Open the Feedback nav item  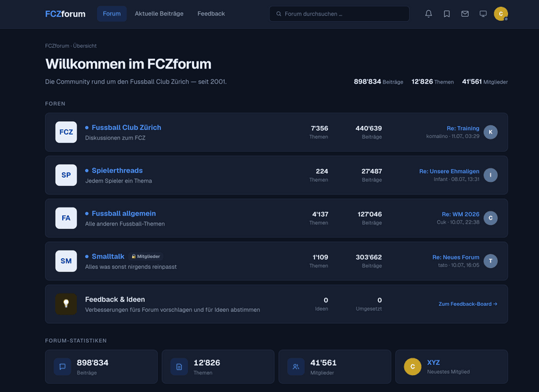pyautogui.click(x=211, y=13)
